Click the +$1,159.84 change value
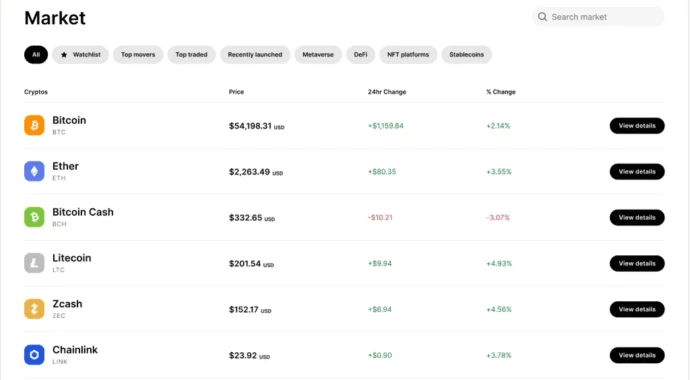Viewport: 690px width, 380px height. pyautogui.click(x=385, y=126)
